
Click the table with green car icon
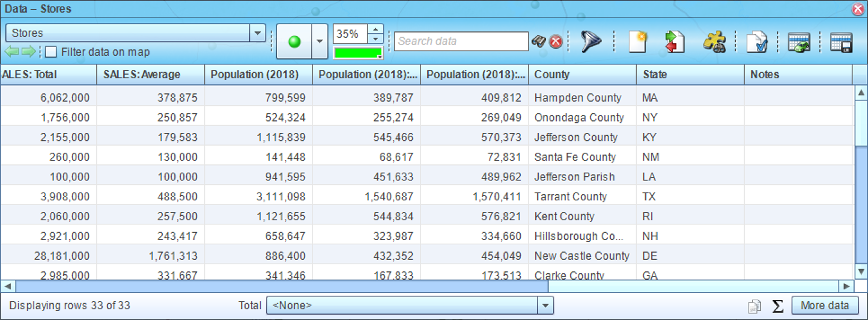coord(799,42)
